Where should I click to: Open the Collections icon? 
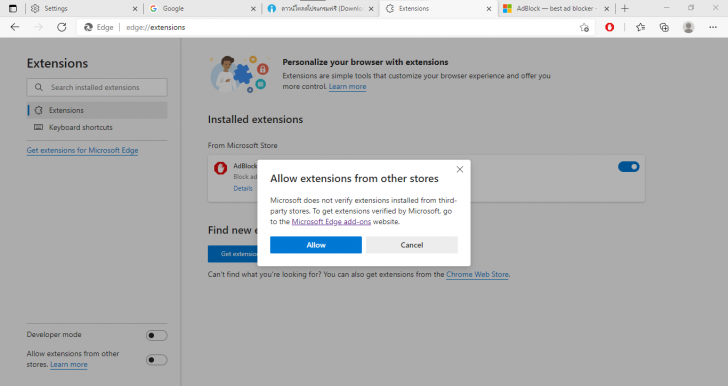(x=664, y=27)
